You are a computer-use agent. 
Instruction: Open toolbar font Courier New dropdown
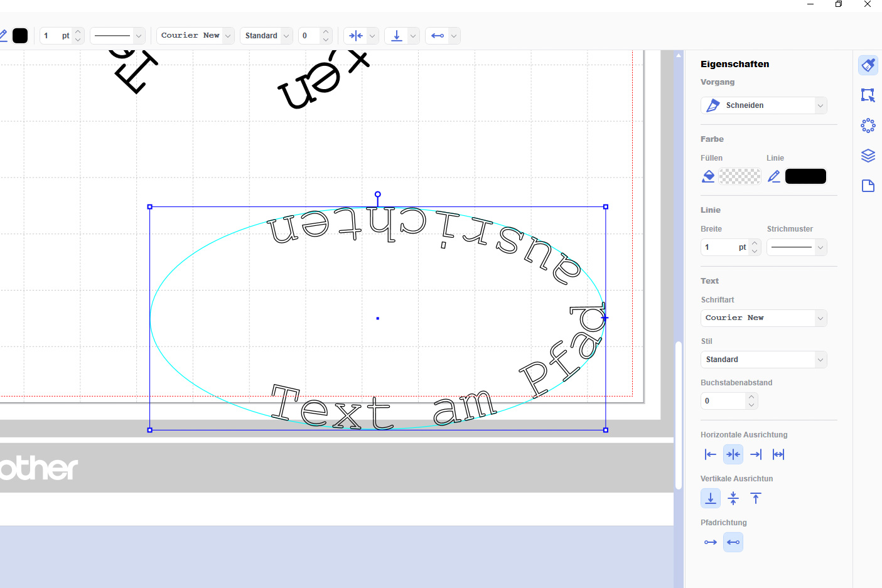pos(195,36)
